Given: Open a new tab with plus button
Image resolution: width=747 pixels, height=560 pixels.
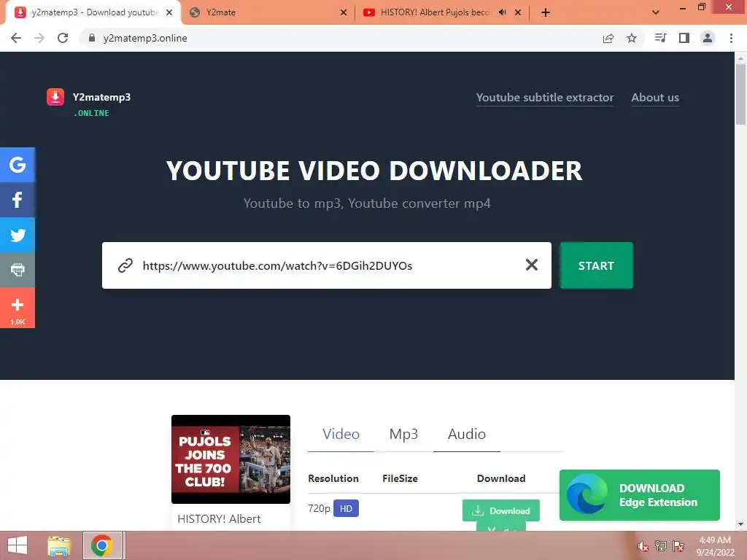Looking at the screenshot, I should pyautogui.click(x=546, y=12).
